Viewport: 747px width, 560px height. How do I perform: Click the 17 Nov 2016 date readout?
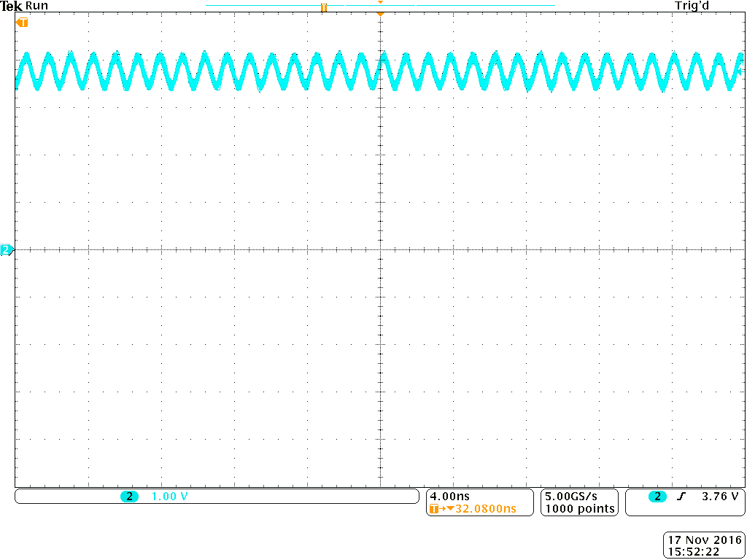[705, 540]
